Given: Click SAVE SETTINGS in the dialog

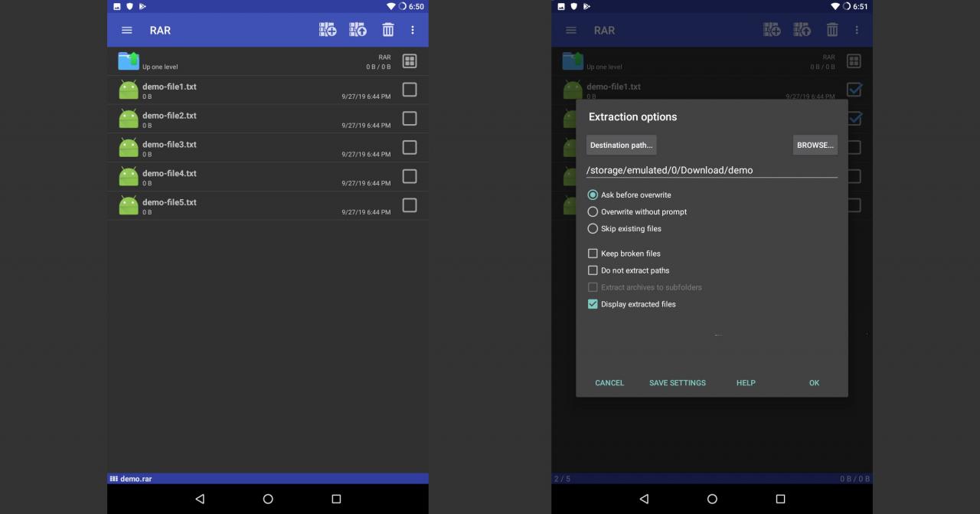Looking at the screenshot, I should (x=678, y=383).
